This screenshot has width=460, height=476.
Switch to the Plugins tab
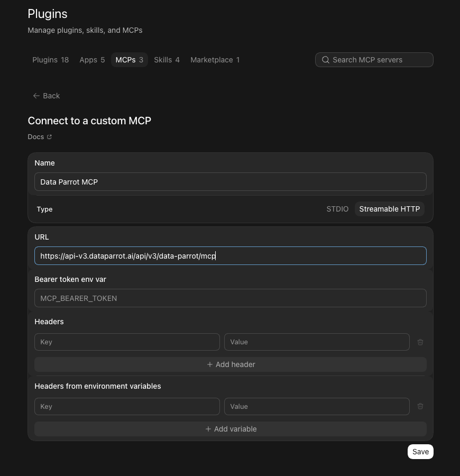click(50, 60)
